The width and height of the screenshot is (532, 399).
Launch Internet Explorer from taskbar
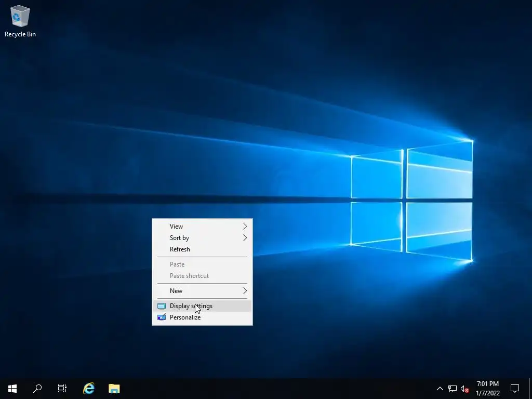(89, 389)
